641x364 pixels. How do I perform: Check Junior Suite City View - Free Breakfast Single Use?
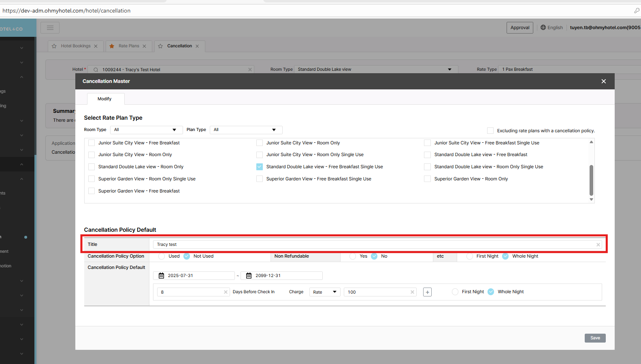(427, 143)
